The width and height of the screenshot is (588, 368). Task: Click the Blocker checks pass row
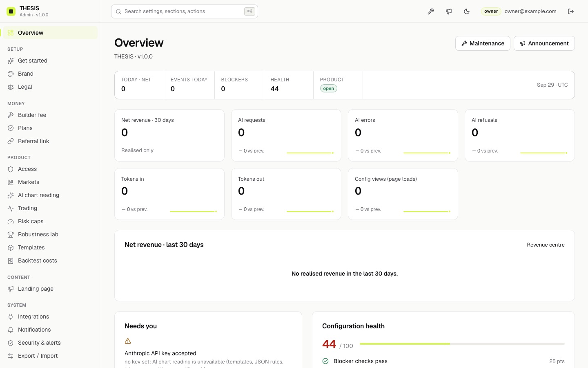pyautogui.click(x=443, y=361)
